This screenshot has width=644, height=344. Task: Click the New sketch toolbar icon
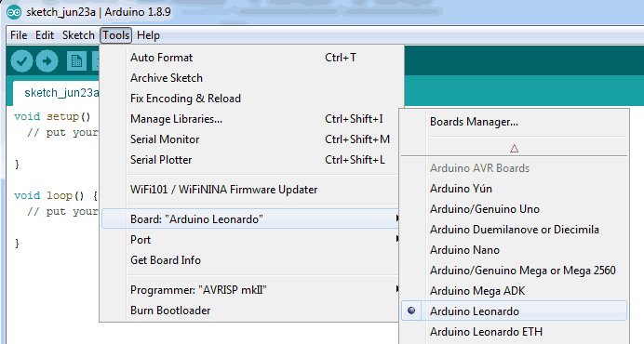click(x=76, y=61)
